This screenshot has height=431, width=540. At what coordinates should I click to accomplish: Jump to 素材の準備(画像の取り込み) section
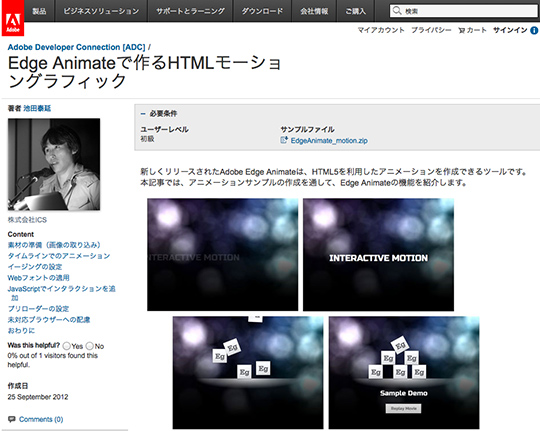point(54,245)
